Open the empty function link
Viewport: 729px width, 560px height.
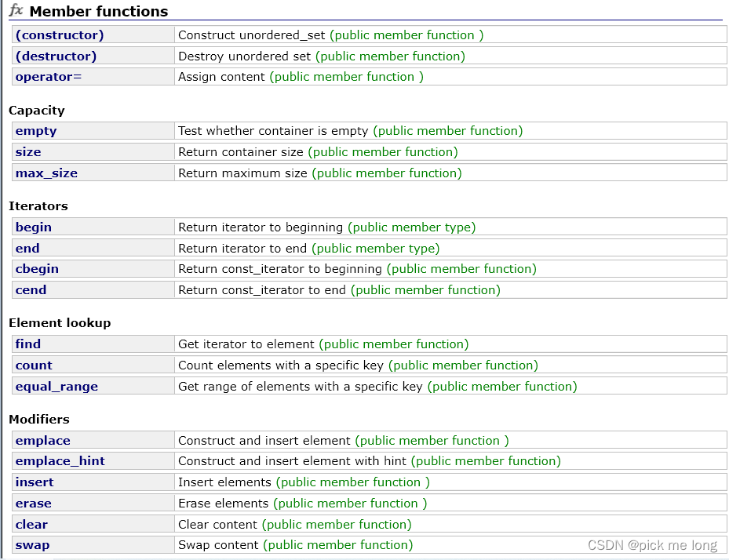pyautogui.click(x=36, y=131)
